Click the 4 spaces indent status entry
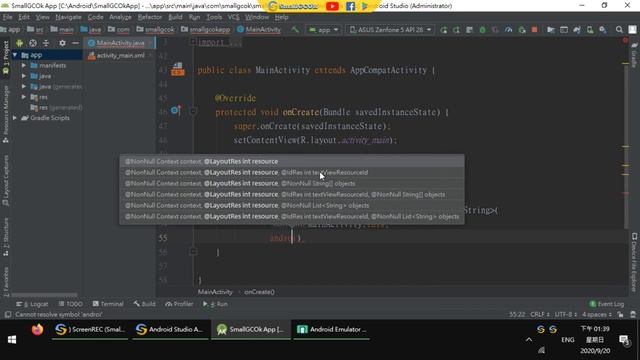 pos(597,315)
